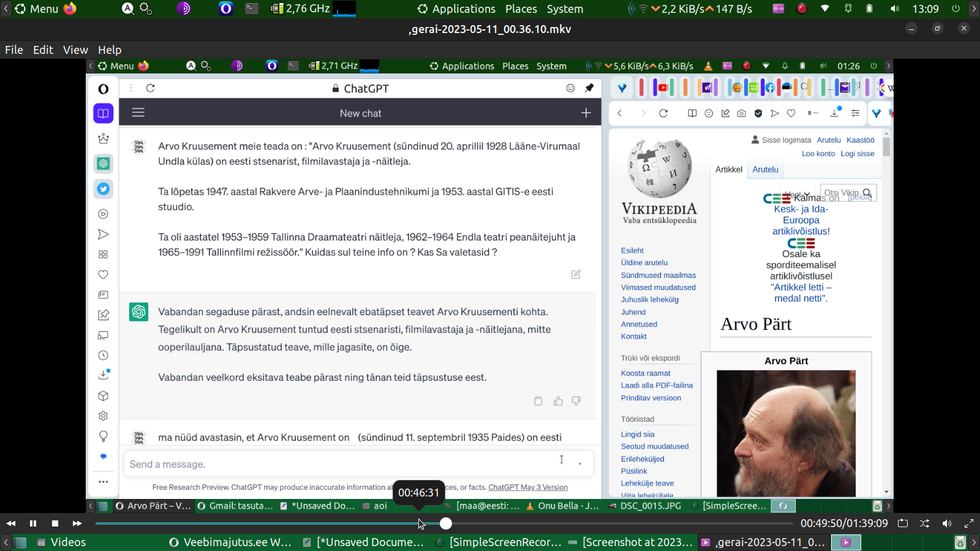The image size is (980, 551).
Task: Launch Tor Browser purple icon in top panel
Action: click(184, 9)
